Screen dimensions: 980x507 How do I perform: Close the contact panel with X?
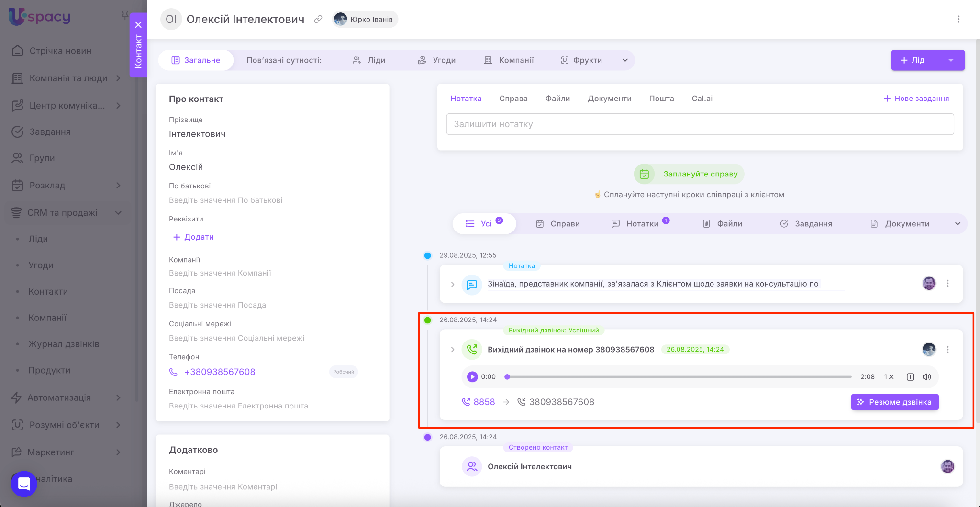[138, 25]
